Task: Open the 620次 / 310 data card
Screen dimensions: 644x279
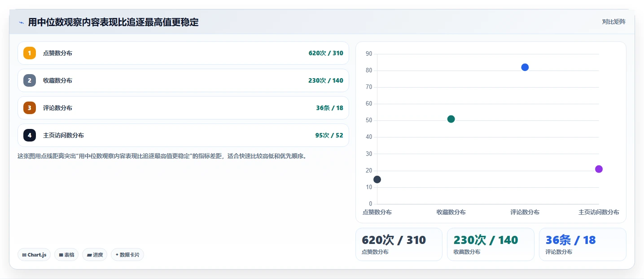Action: pyautogui.click(x=399, y=244)
